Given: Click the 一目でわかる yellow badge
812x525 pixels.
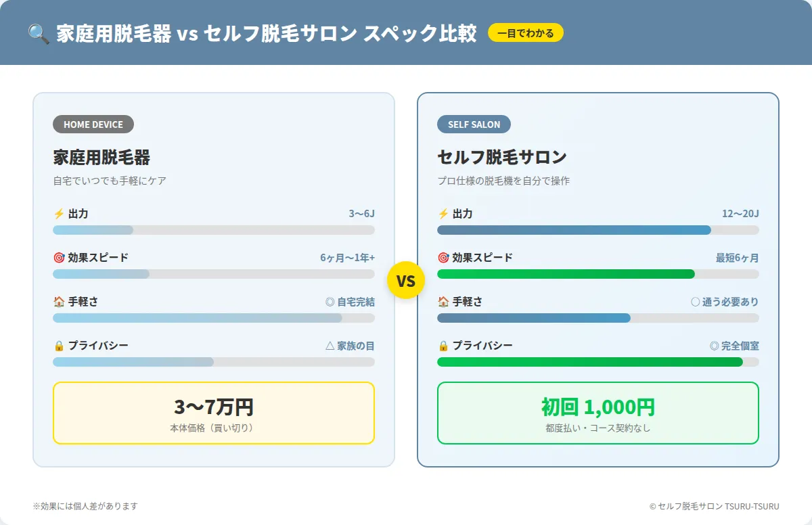Looking at the screenshot, I should pyautogui.click(x=526, y=33).
